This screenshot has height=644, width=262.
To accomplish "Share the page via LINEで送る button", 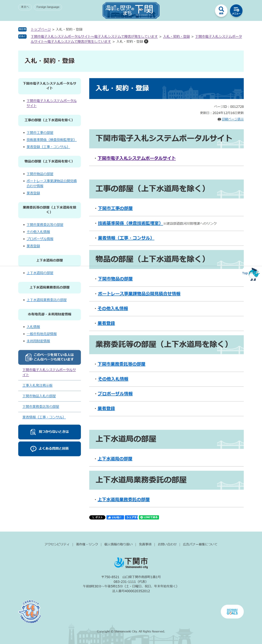I will (x=149, y=517).
